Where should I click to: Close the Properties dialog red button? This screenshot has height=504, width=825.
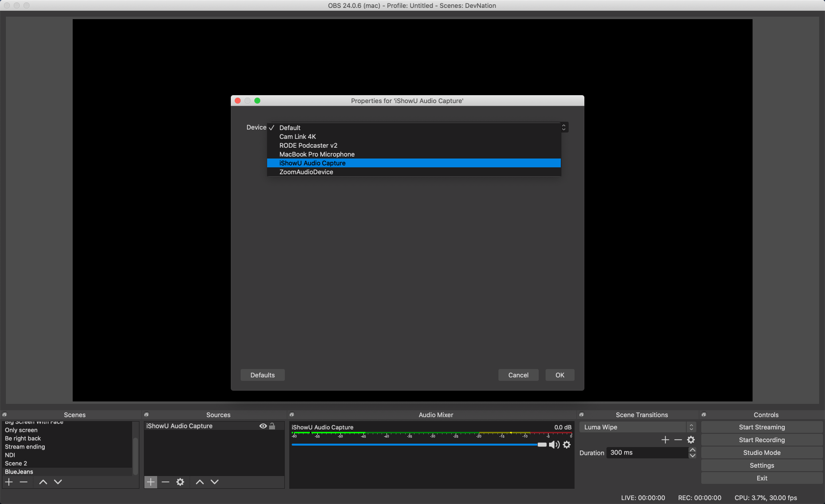click(238, 101)
